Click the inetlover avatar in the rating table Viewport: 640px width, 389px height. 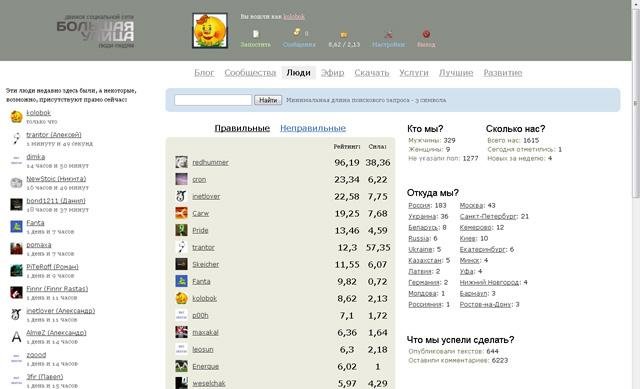(181, 196)
